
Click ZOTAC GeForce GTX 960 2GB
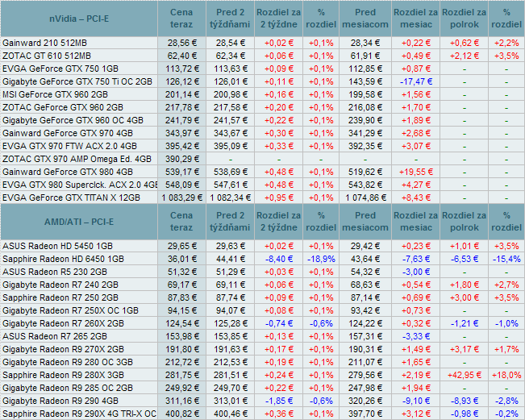click(x=63, y=107)
